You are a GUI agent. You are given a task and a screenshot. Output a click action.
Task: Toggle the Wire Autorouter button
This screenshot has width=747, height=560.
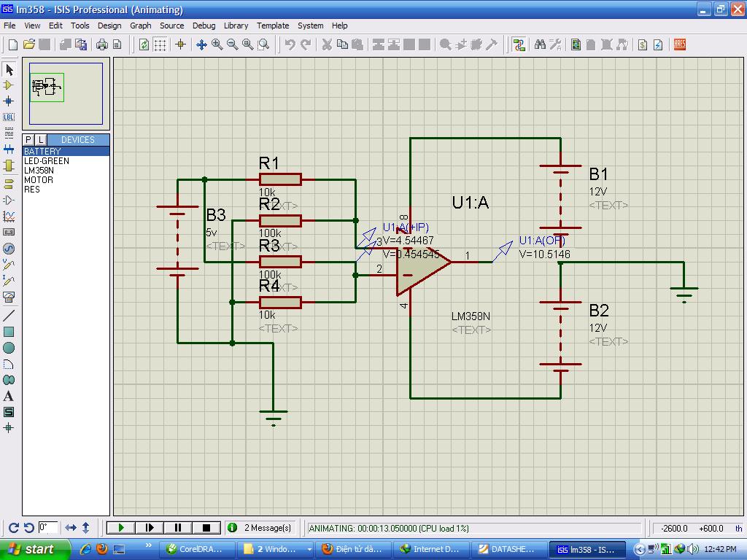point(519,44)
